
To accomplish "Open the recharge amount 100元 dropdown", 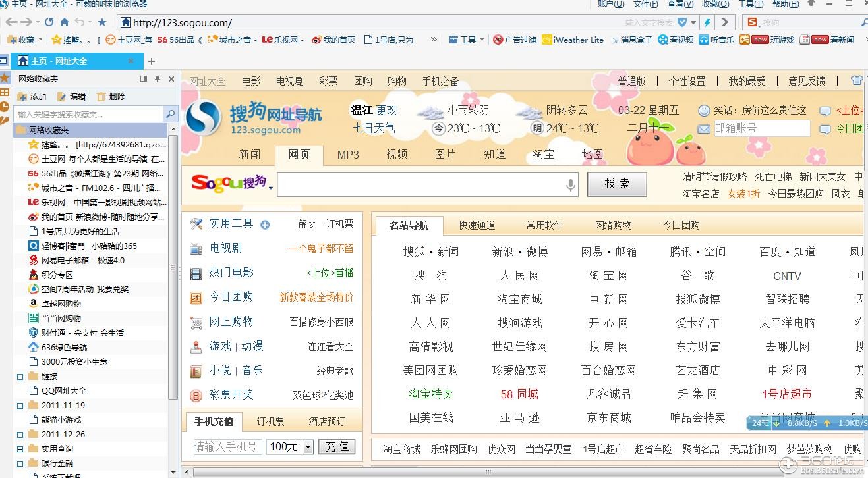I will coord(308,446).
